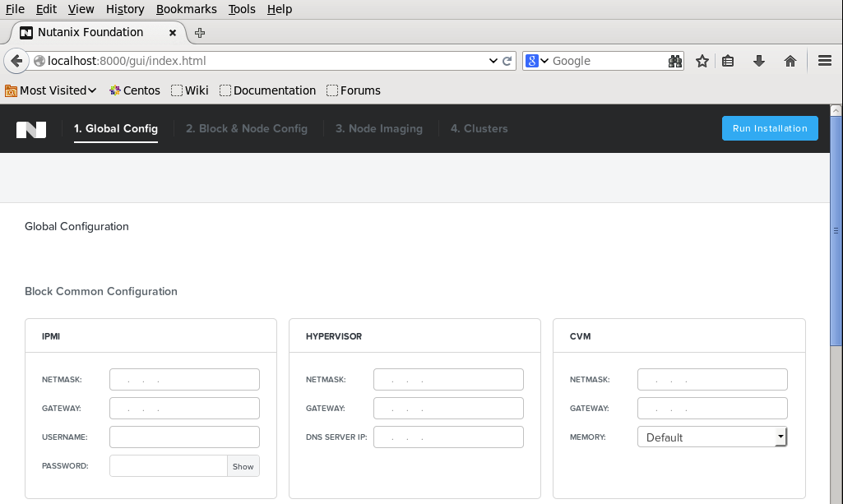This screenshot has width=843, height=504.
Task: Open the Help menu
Action: pyautogui.click(x=280, y=9)
